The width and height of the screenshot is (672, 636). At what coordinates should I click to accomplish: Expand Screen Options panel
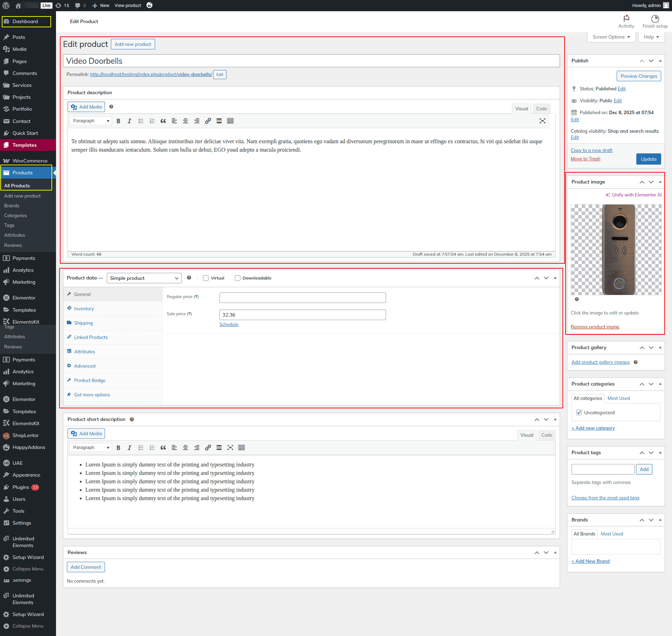click(611, 37)
